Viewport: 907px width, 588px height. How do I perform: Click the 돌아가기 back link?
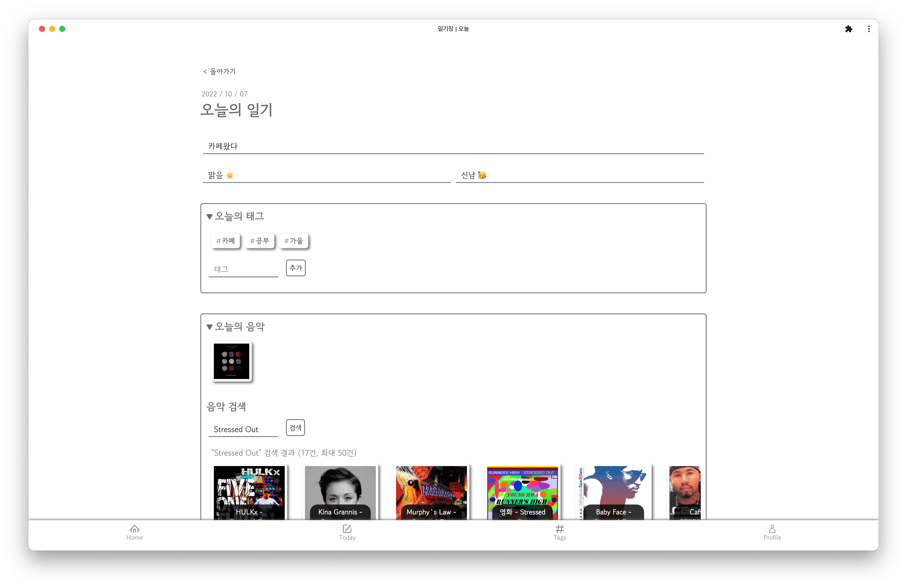click(219, 71)
